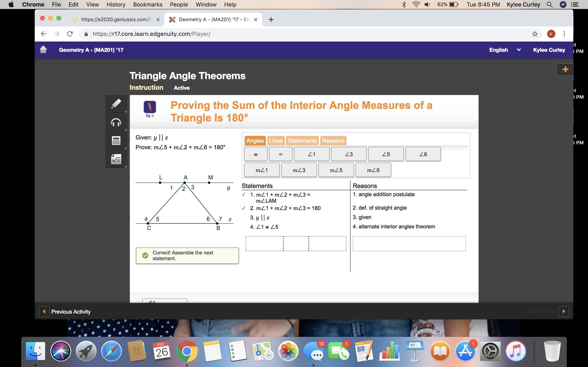Open the Bookmarks menu
This screenshot has width=588, height=367.
tap(147, 5)
